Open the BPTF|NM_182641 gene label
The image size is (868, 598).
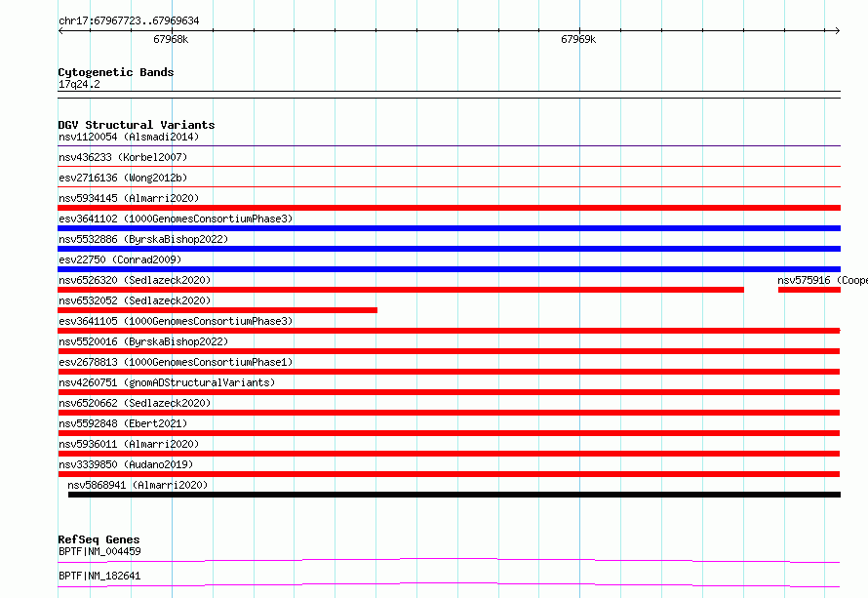pyautogui.click(x=99, y=576)
